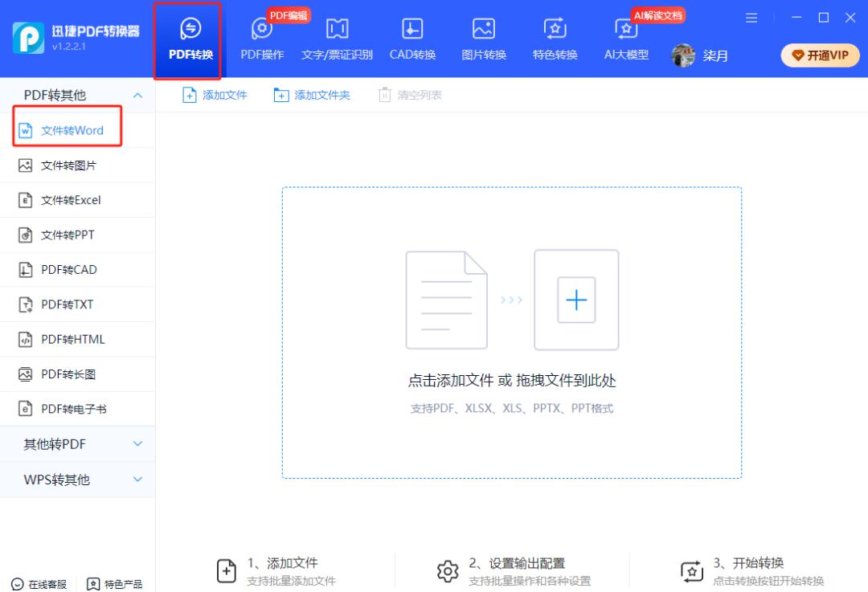Open the 特色转换 tab
The width and height of the screenshot is (868, 592).
point(555,40)
